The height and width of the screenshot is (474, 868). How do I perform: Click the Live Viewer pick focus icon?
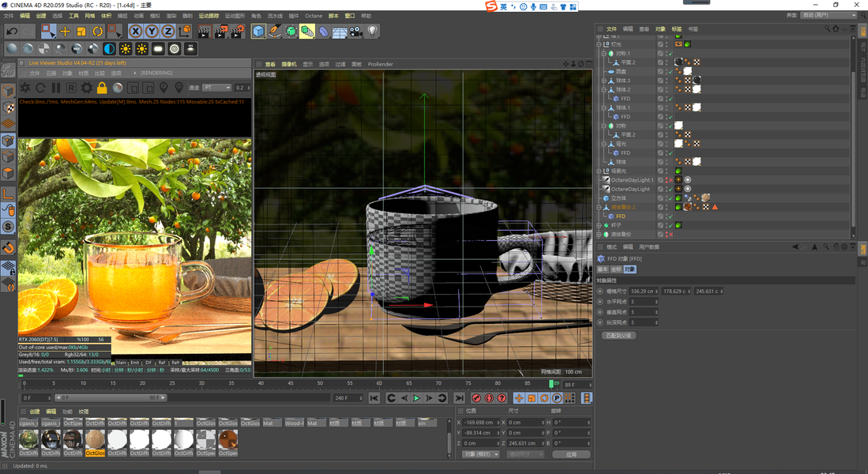point(163,88)
